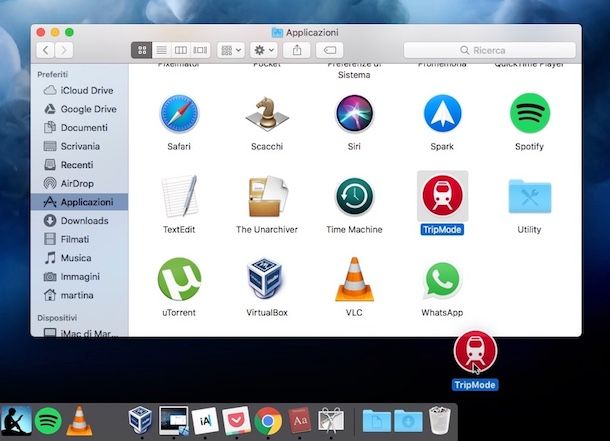
Task: Click the Share toolbar button
Action: tap(297, 50)
